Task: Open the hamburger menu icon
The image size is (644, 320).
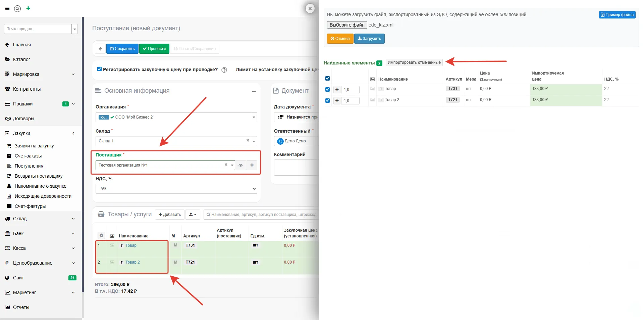Action: (7, 8)
